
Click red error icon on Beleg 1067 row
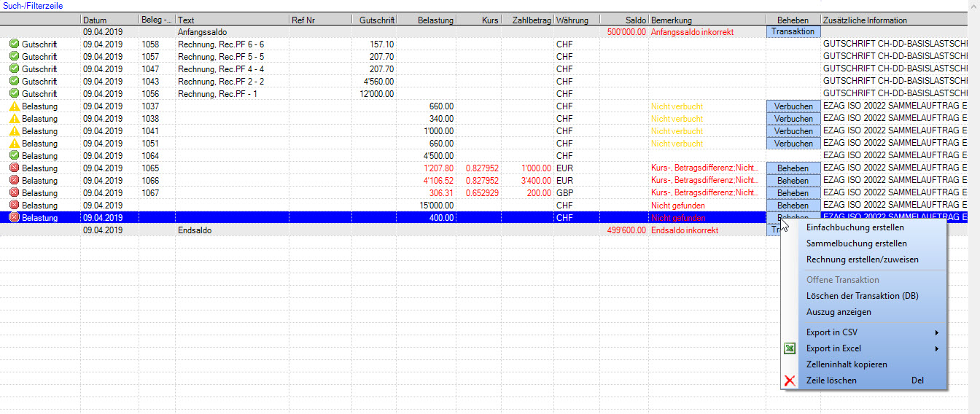tap(14, 193)
